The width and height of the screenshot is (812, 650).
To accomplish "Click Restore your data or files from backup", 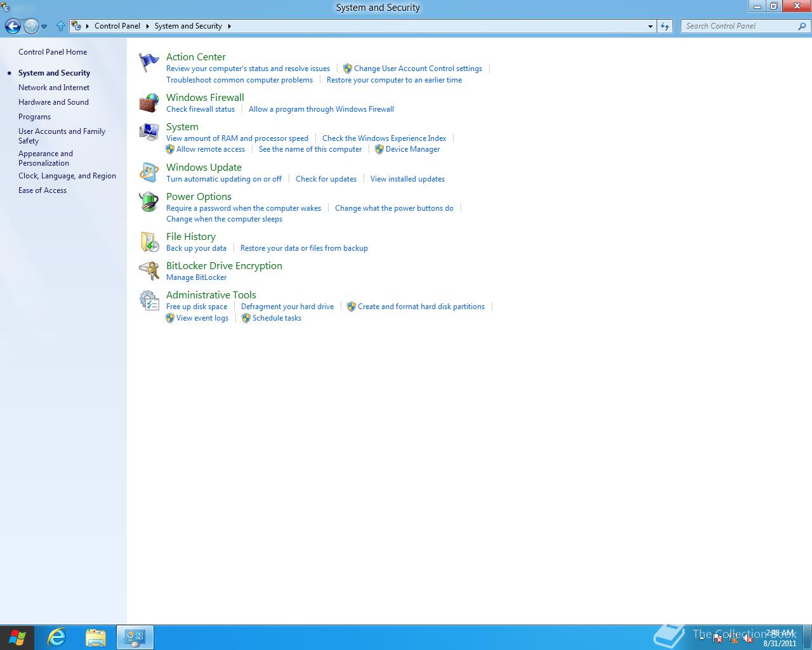I will tap(304, 248).
